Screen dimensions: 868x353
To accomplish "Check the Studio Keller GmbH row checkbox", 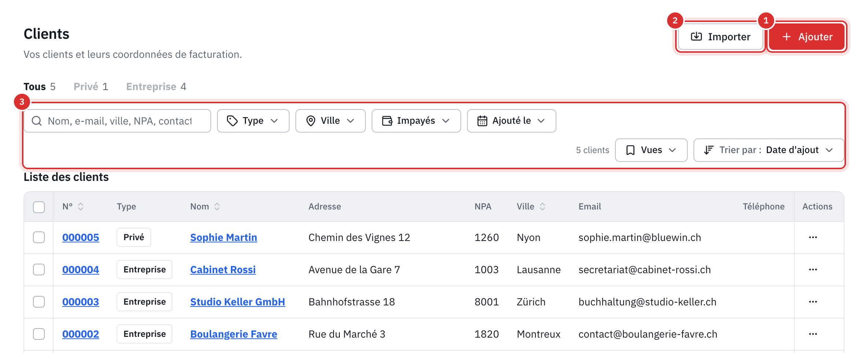I will 39,302.
